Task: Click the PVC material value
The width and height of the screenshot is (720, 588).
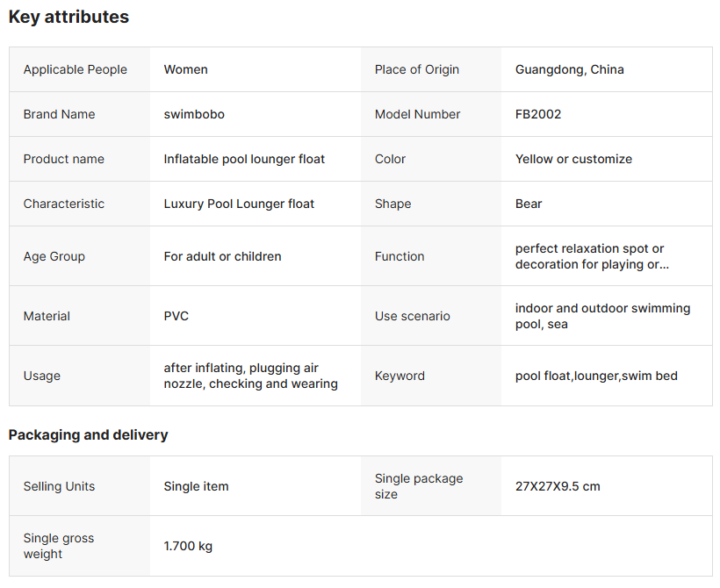Action: click(x=176, y=316)
